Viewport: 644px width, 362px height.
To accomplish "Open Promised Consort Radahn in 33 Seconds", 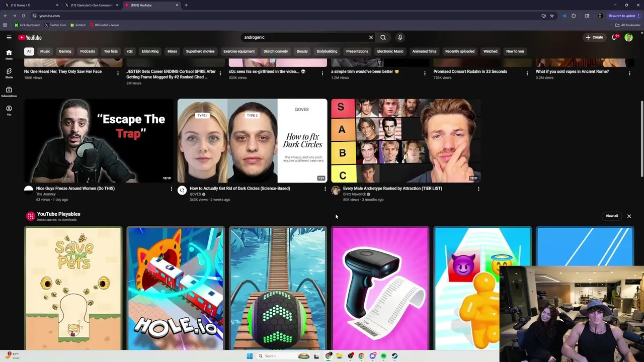I will (x=470, y=71).
